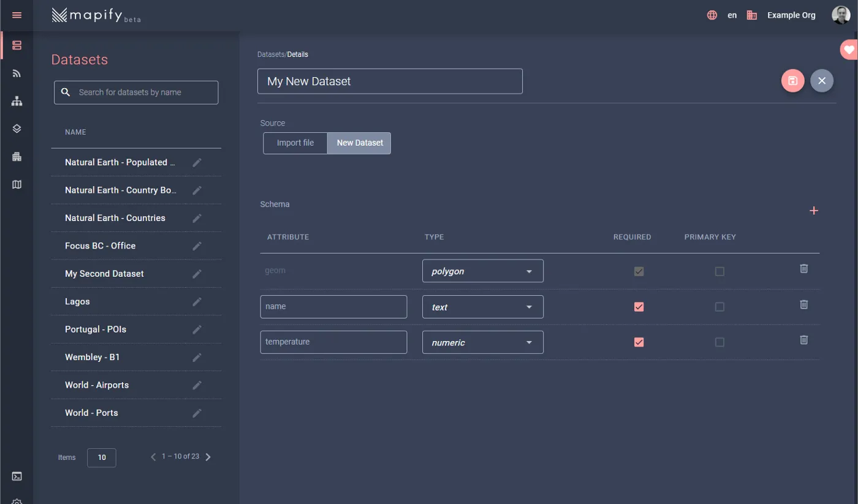This screenshot has width=858, height=504.
Task: Select Focus BC - Office row
Action: (136, 246)
